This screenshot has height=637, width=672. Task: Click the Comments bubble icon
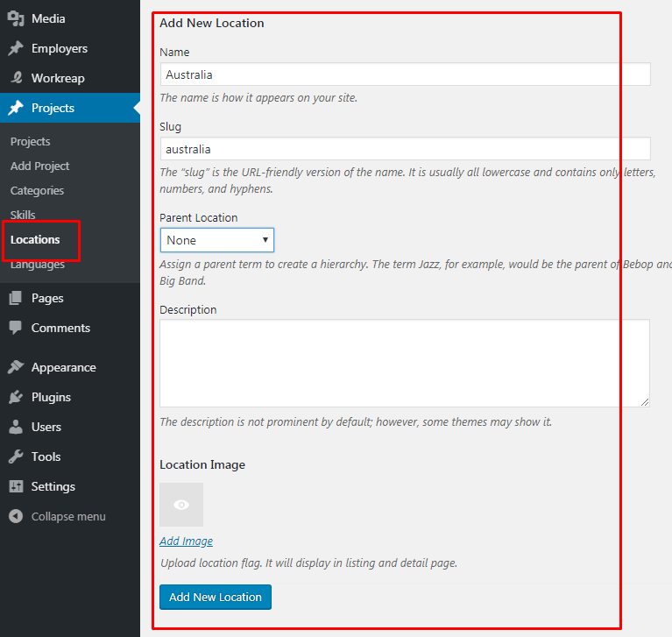point(16,328)
